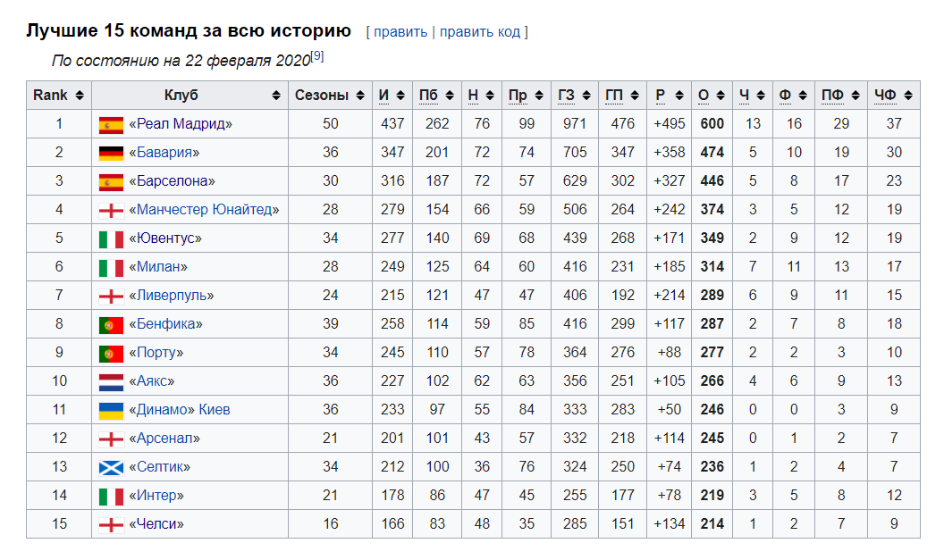Follow footnote reference [9]
The width and height of the screenshot is (944, 560).
pos(316,56)
